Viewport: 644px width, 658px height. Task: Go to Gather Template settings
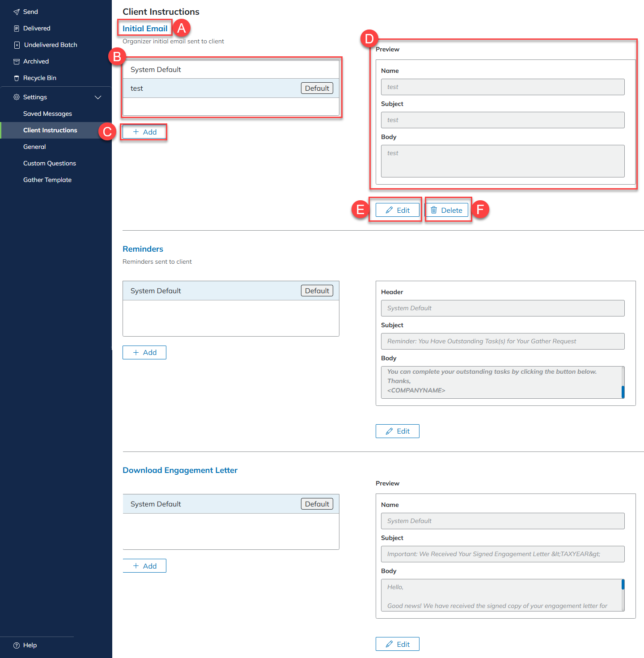coord(47,180)
